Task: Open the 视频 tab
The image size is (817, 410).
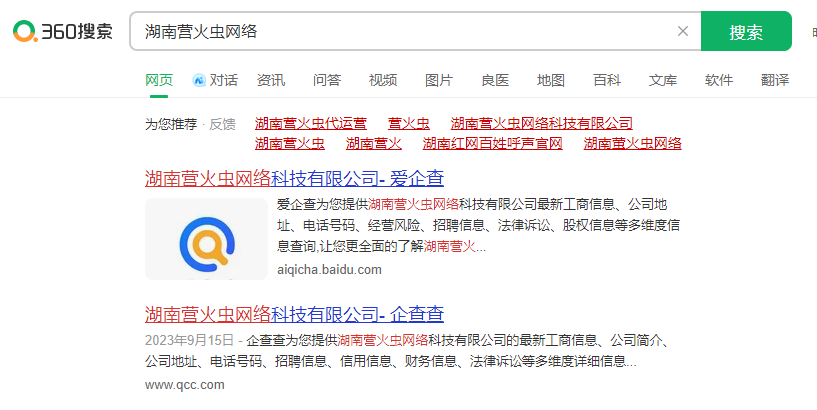Action: click(383, 80)
